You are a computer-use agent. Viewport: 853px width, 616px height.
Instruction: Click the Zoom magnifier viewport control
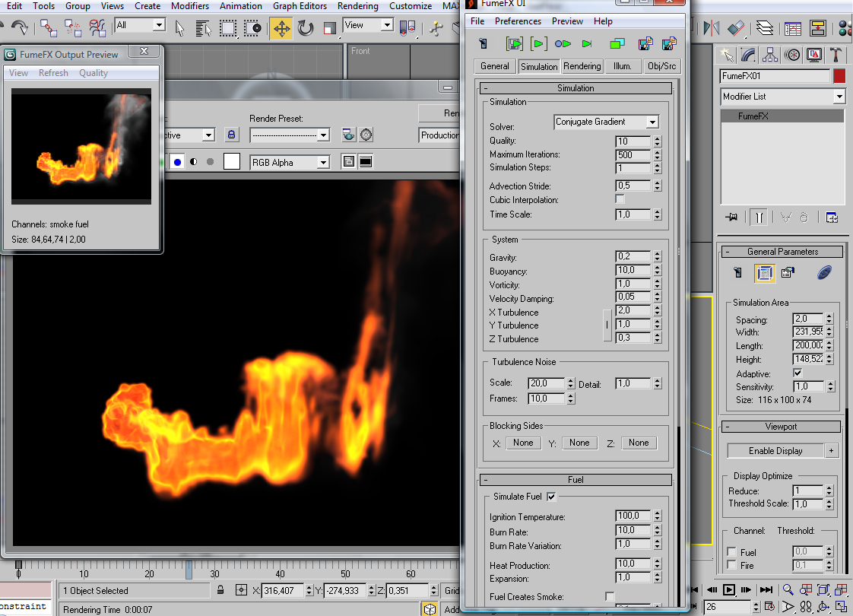coord(787,590)
